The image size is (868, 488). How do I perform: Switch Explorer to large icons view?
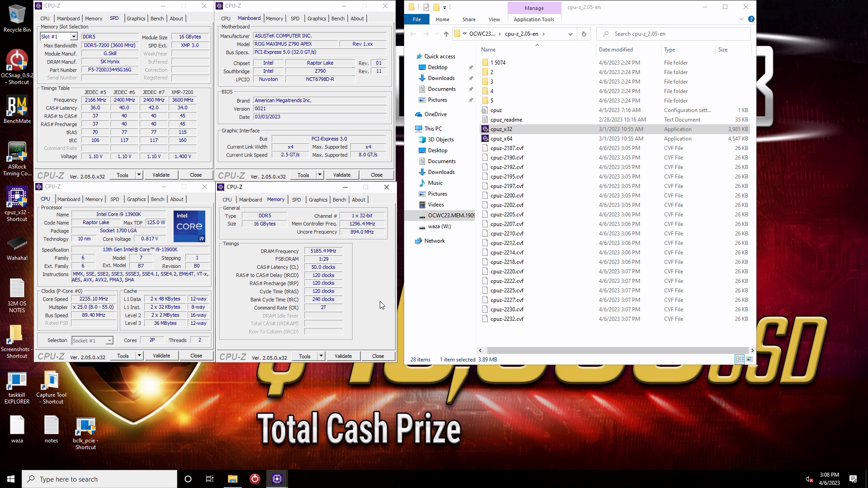coord(750,359)
